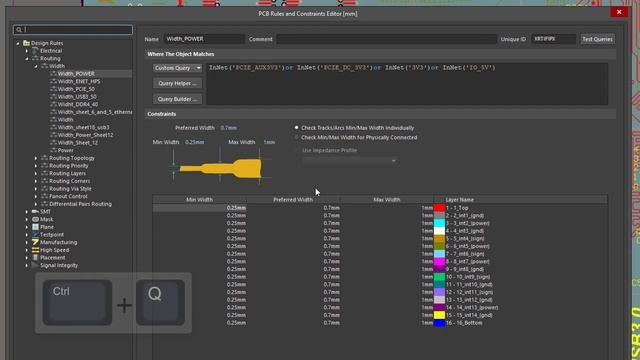Click the Width rule group icon
The height and width of the screenshot is (360, 640).
44,66
